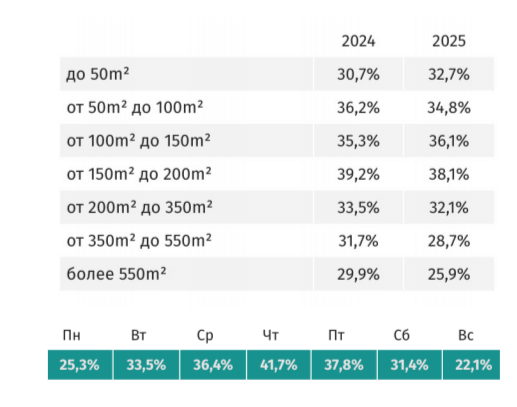This screenshot has width=517, height=407.
Task: Select the 'от 200m² до 350m²' row label
Action: [x=139, y=207]
